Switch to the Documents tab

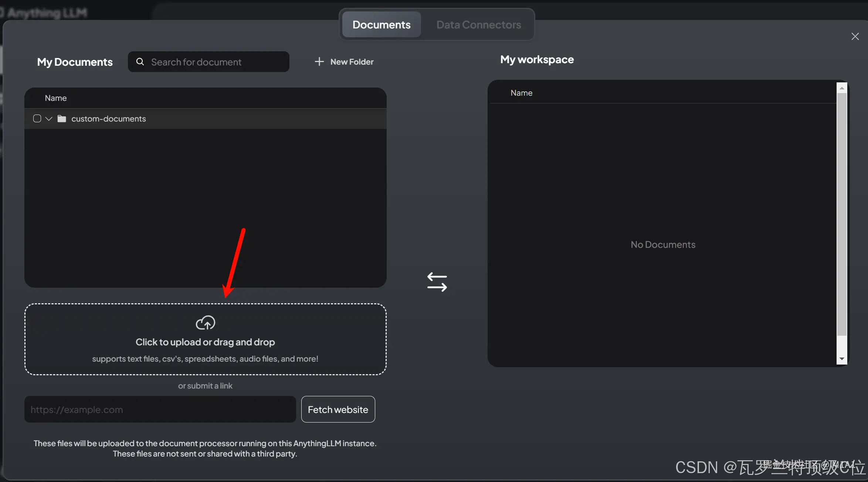381,25
